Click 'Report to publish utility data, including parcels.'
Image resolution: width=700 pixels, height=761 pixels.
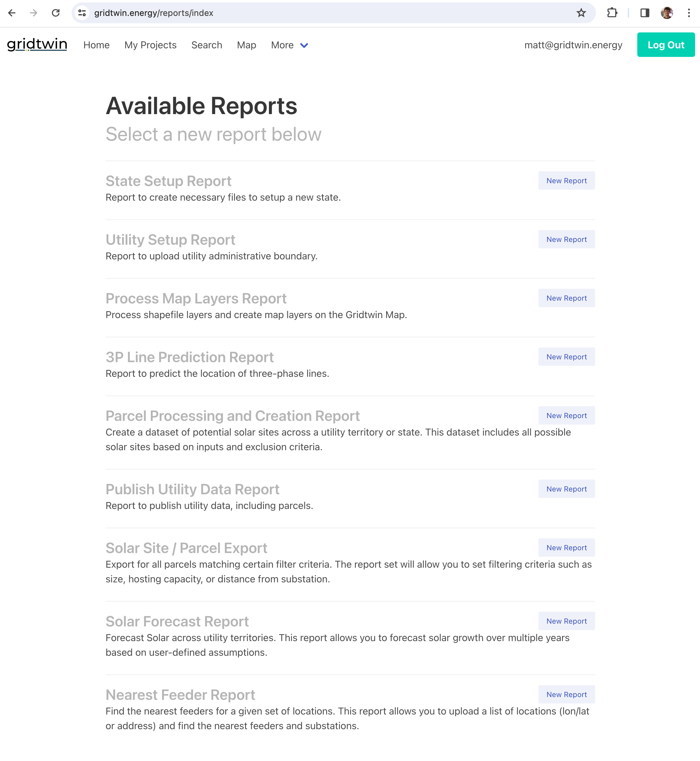click(209, 505)
